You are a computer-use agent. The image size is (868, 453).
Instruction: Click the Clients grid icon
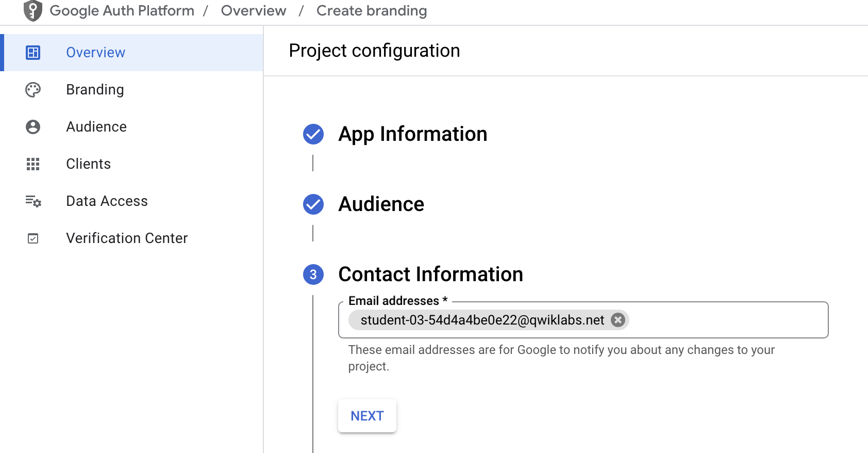pos(33,164)
